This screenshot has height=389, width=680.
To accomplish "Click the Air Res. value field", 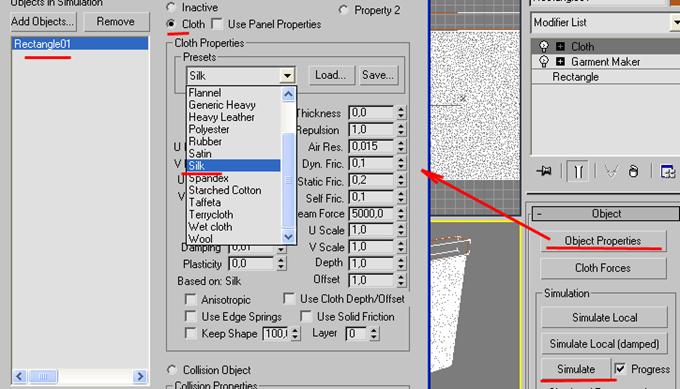I will [x=371, y=147].
